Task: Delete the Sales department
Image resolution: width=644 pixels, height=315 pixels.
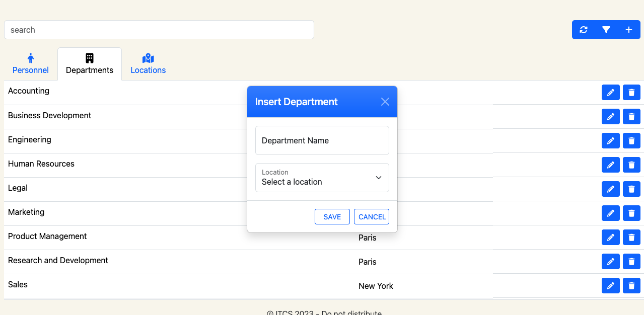Action: tap(631, 285)
